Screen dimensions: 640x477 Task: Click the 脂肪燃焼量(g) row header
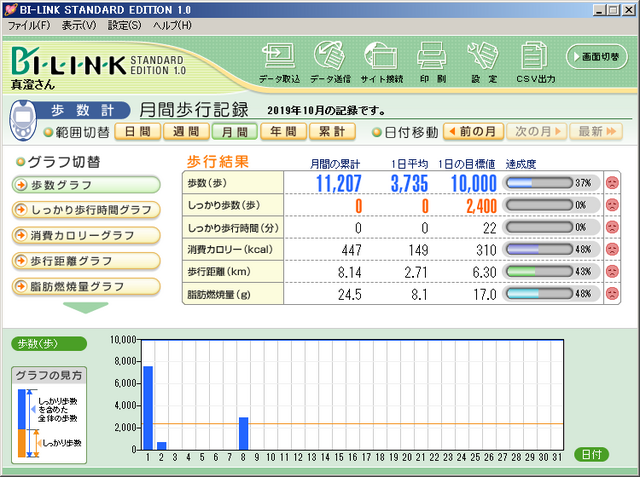[x=233, y=294]
